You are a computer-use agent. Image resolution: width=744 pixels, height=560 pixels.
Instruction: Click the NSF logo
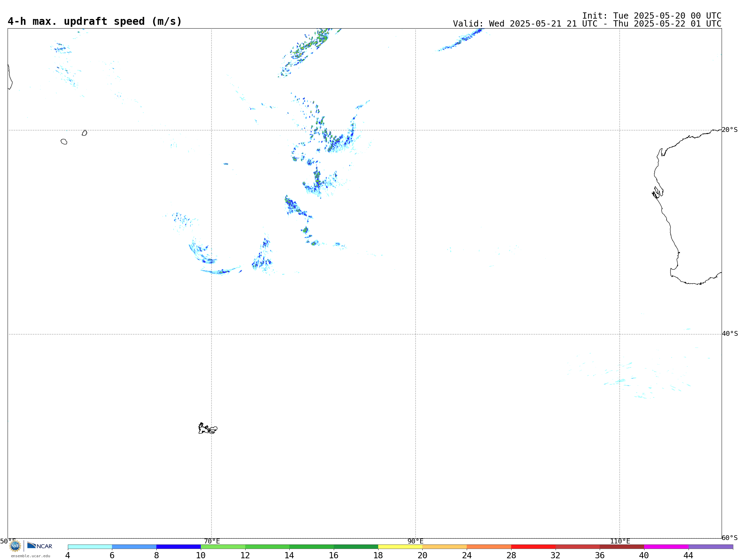[15, 546]
